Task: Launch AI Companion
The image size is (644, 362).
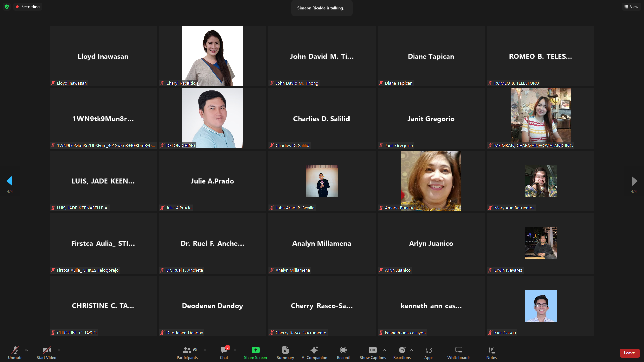Action: click(314, 350)
